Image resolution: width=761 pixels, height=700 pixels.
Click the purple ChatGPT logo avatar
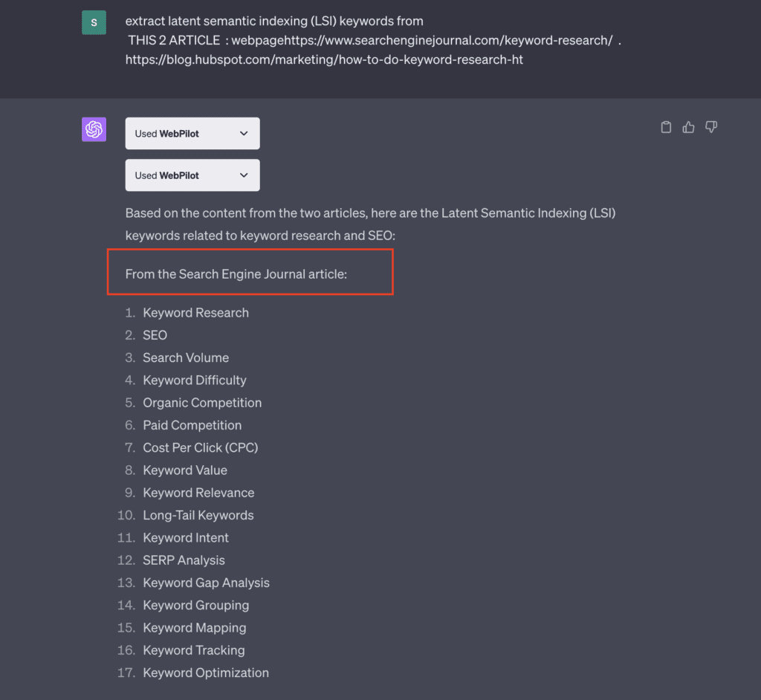94,129
